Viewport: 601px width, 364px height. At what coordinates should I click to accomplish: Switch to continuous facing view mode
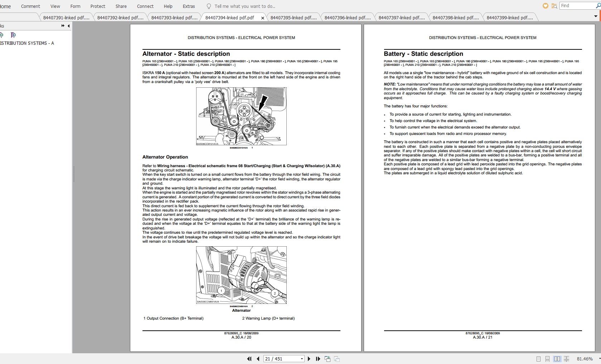(566, 359)
